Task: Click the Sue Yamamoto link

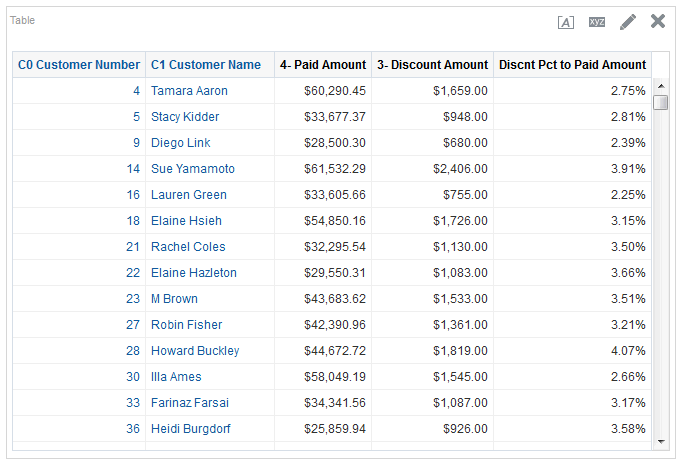Action: click(x=193, y=169)
